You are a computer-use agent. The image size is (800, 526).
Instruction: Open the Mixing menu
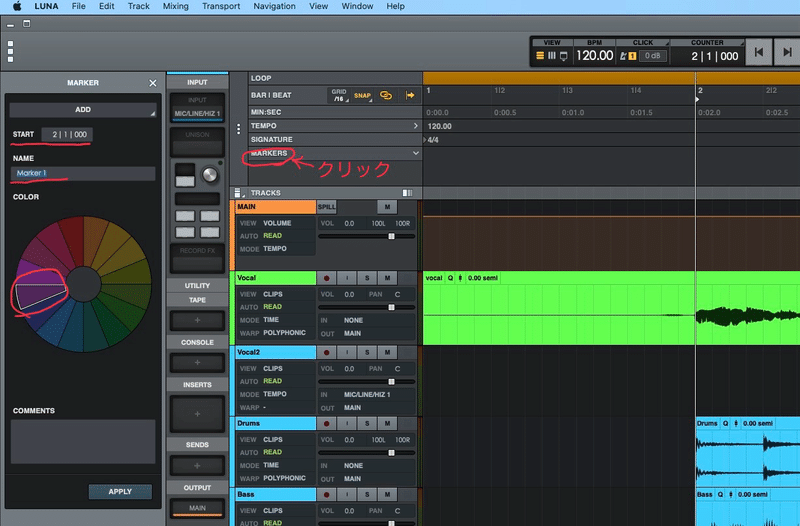pyautogui.click(x=176, y=6)
